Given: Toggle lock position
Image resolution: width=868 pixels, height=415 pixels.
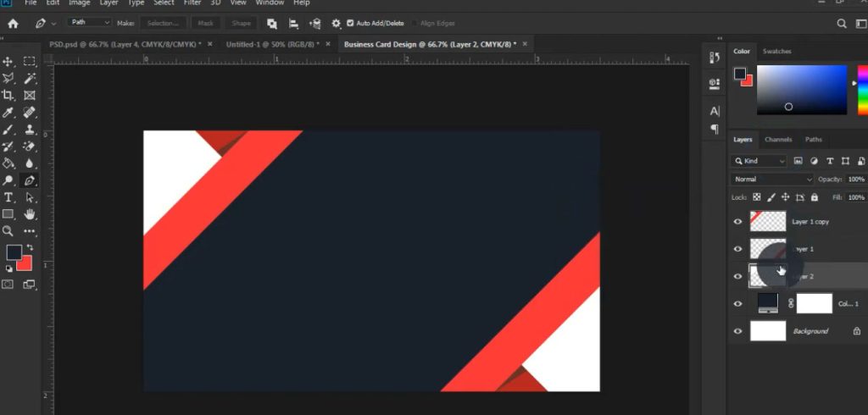Looking at the screenshot, I should 785,197.
